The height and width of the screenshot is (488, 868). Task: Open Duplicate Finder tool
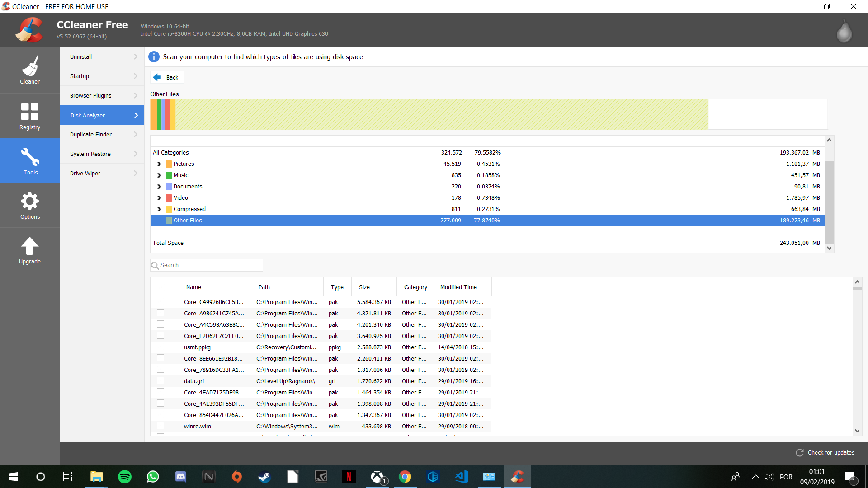click(102, 135)
